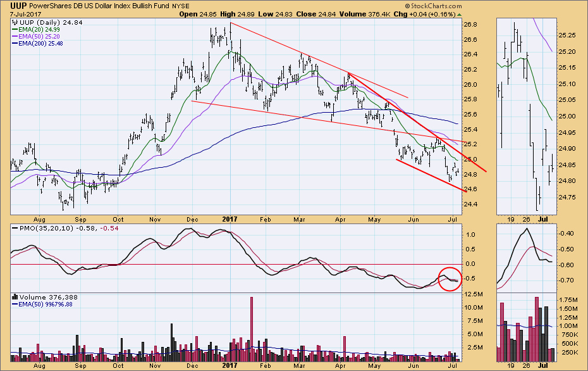Click the April red volume spike bar
This screenshot has height=371, width=588.
[x=344, y=349]
